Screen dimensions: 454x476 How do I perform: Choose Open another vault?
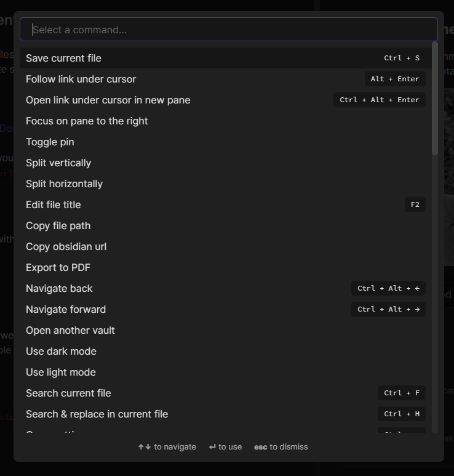(x=71, y=330)
